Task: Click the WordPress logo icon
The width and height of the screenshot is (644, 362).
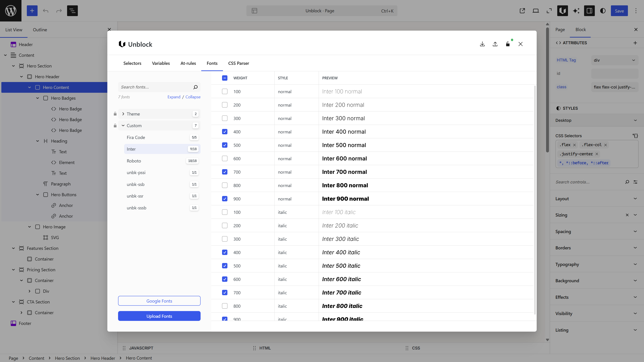Action: [10, 11]
